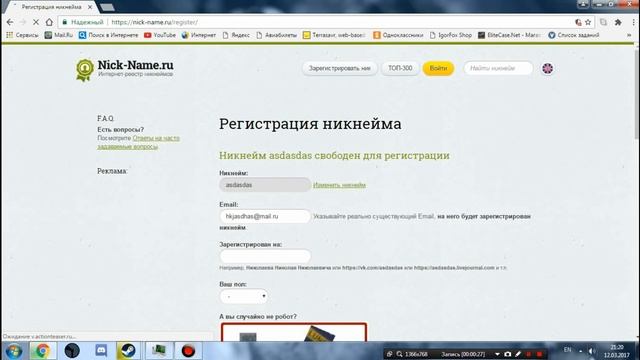
Task: Stop page loading with X button
Action: click(36, 22)
